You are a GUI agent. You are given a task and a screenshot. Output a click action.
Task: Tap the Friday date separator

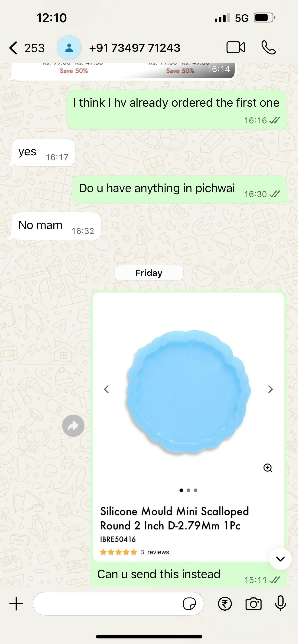point(149,273)
